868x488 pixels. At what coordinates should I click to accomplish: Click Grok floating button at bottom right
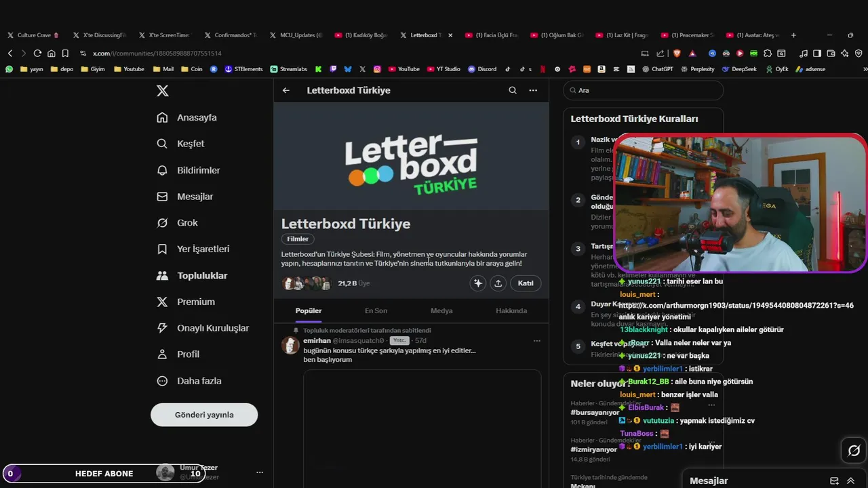tap(854, 450)
